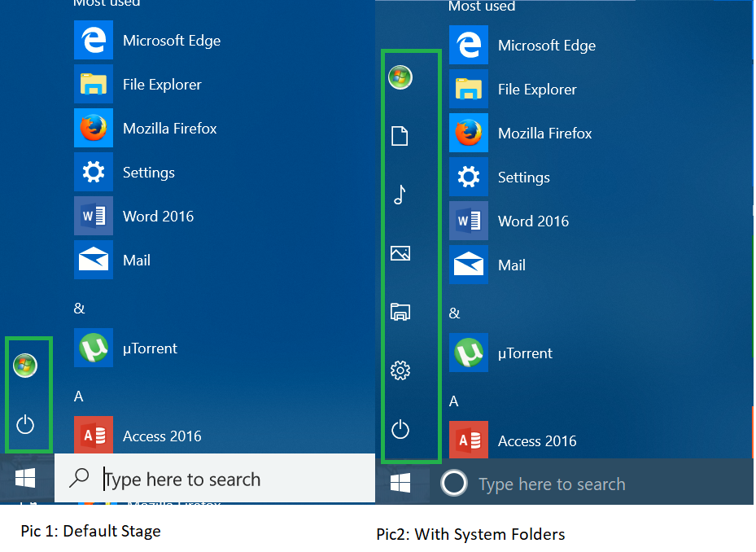Open Microsoft Edge in Pic 2 Start menu
Screen dimensions: 756x552
(x=522, y=45)
